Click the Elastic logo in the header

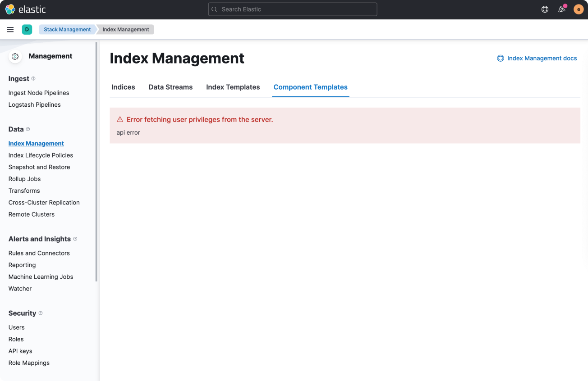[9, 9]
